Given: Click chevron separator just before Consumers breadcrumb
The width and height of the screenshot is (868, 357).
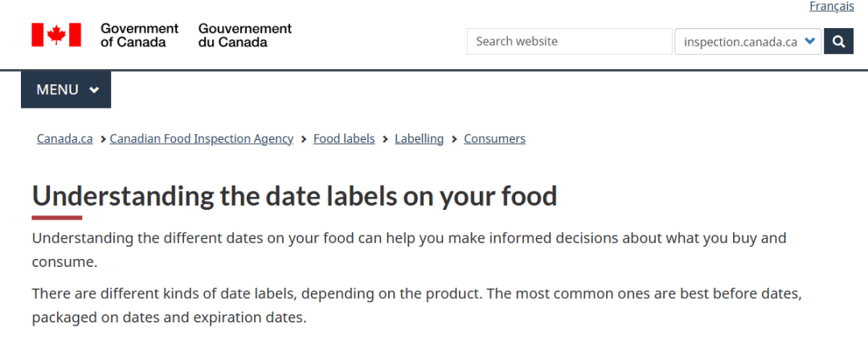Looking at the screenshot, I should click(454, 139).
